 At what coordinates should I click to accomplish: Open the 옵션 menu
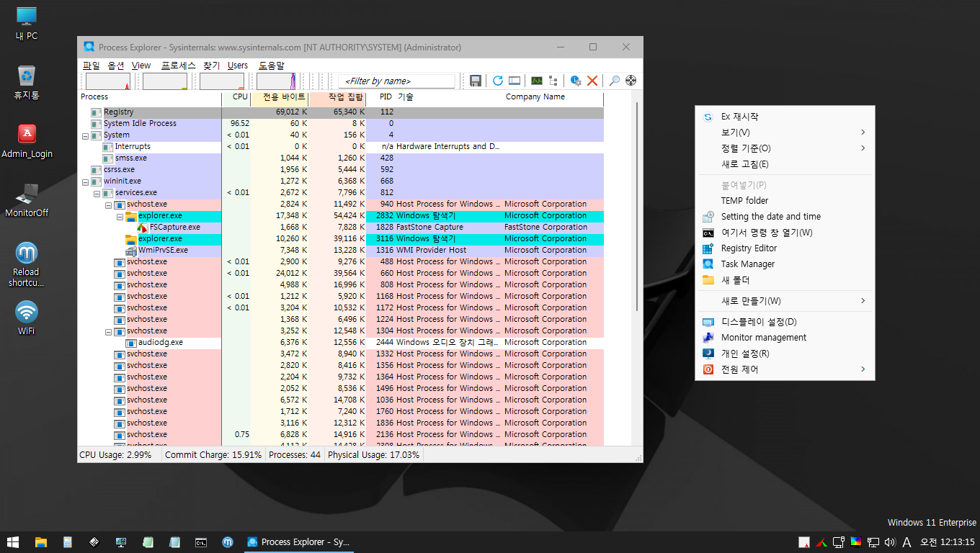[x=116, y=66]
